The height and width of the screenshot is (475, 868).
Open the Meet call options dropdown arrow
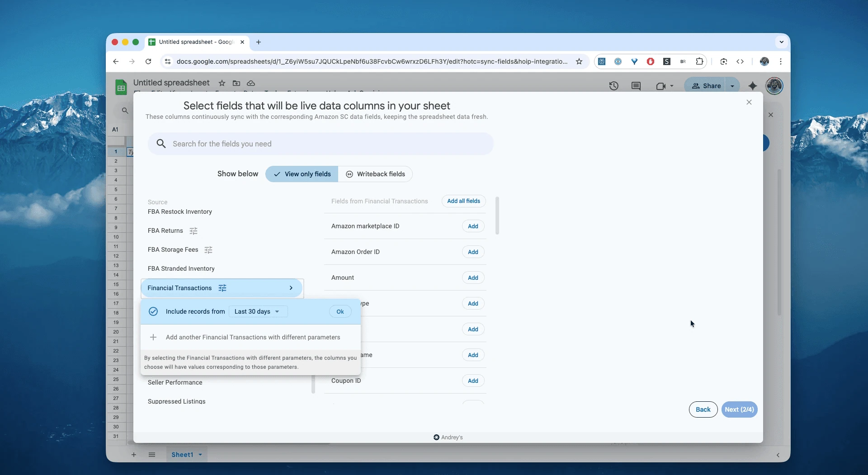tap(672, 86)
